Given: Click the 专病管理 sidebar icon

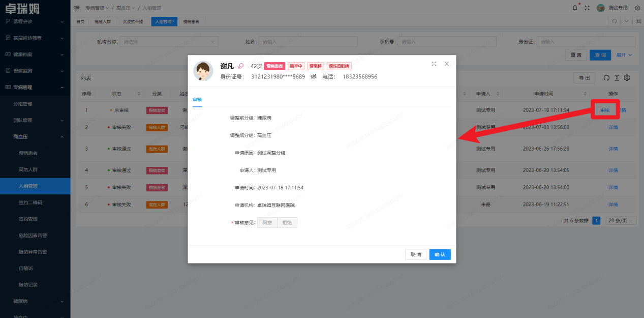Looking at the screenshot, I should coord(8,87).
